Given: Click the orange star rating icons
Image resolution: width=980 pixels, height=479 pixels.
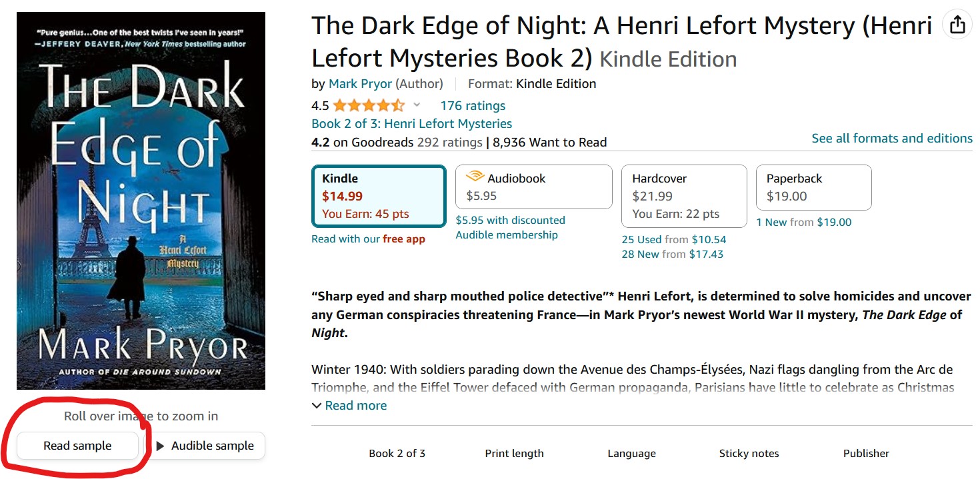Looking at the screenshot, I should 368,105.
